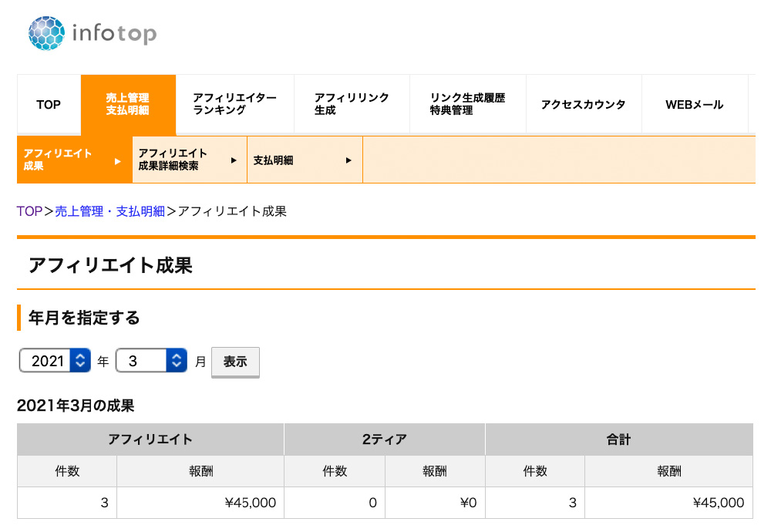771x532 pixels.
Task: Open the TOP navigation tab
Action: [49, 105]
